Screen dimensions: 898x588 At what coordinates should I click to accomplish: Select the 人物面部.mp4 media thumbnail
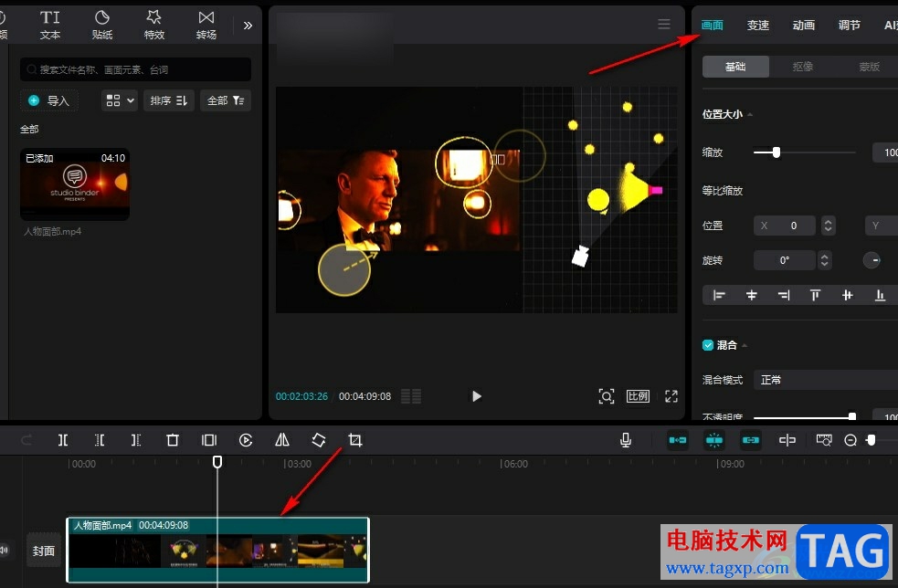coord(75,184)
